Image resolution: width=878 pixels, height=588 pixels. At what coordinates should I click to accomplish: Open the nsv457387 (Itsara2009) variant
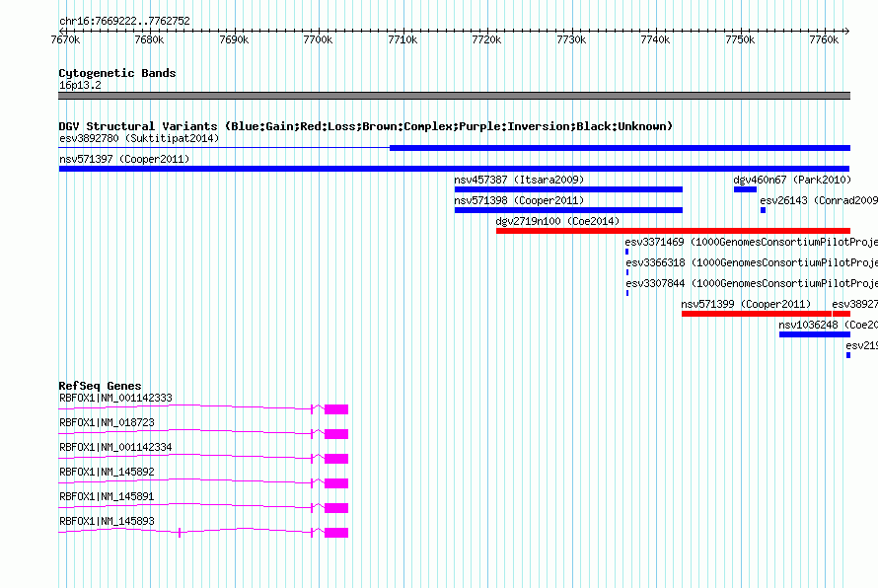tap(519, 180)
